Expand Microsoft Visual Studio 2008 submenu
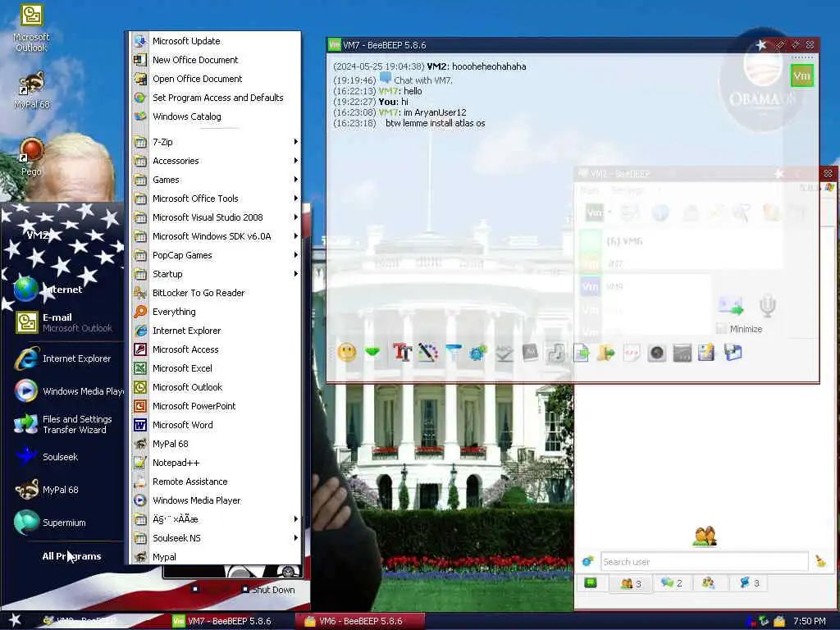The image size is (840, 630). [x=216, y=217]
